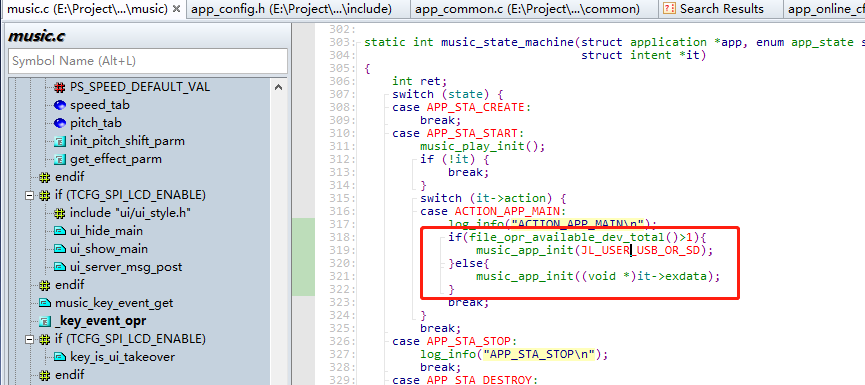Click APP_STA_DESTROY case label on line 329
This screenshot has height=385, width=865.
[x=478, y=380]
